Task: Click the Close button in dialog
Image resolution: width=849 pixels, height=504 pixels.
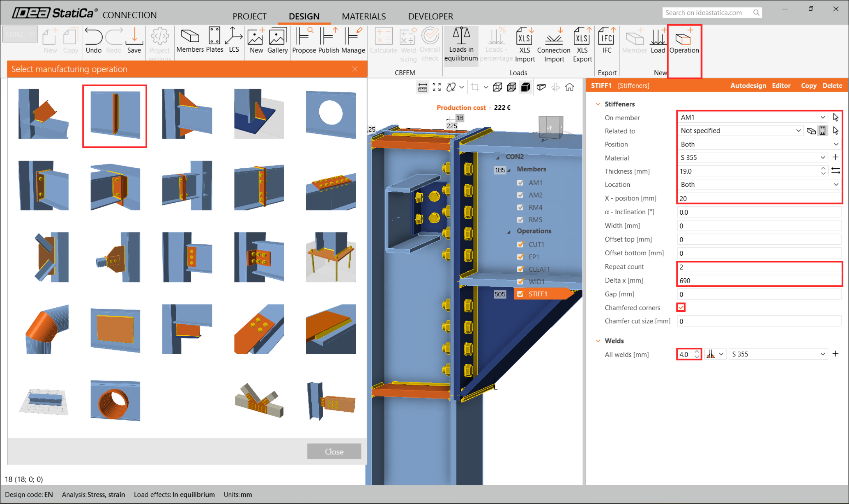Action: pos(334,452)
